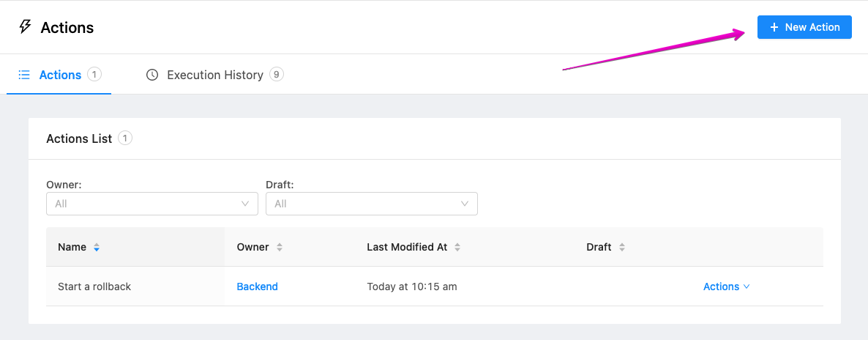This screenshot has width=868, height=340.
Task: Click the chevron in the Owner filter
Action: coord(245,204)
